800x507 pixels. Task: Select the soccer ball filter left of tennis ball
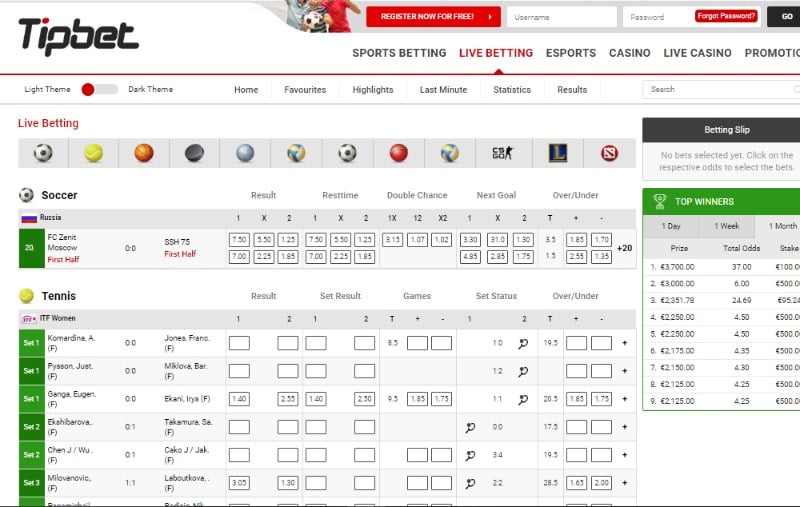43,153
